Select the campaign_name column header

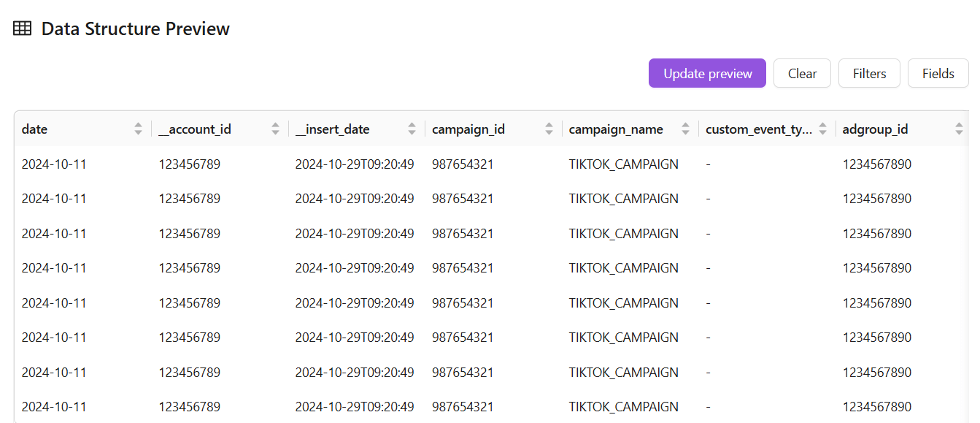[x=616, y=129]
